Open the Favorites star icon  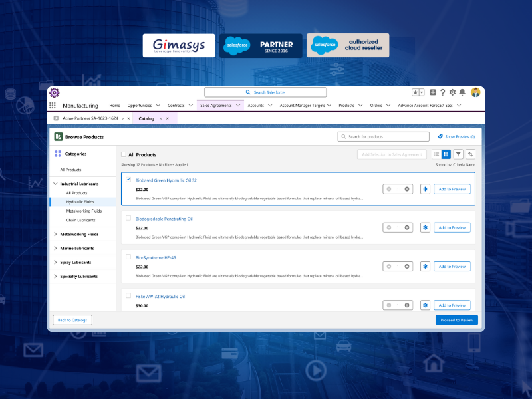(415, 92)
